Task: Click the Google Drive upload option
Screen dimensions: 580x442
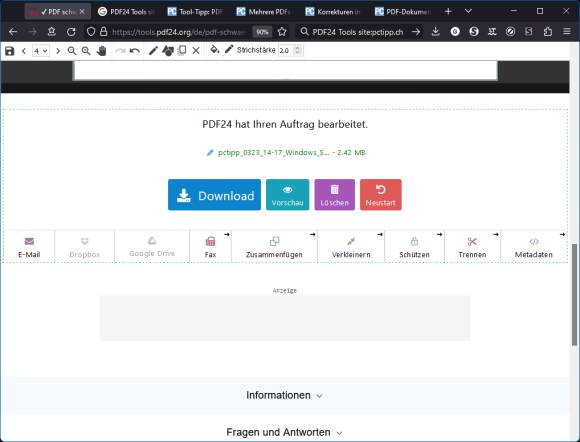Action: [x=152, y=247]
